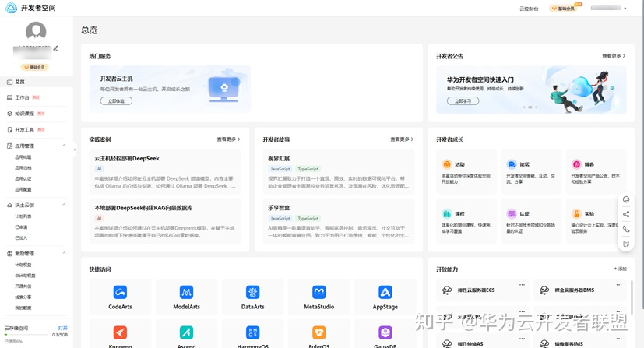Viewport: 644px width, 348px height.
Task: Collapse the 激励管理 sidebar section
Action: tap(64, 253)
